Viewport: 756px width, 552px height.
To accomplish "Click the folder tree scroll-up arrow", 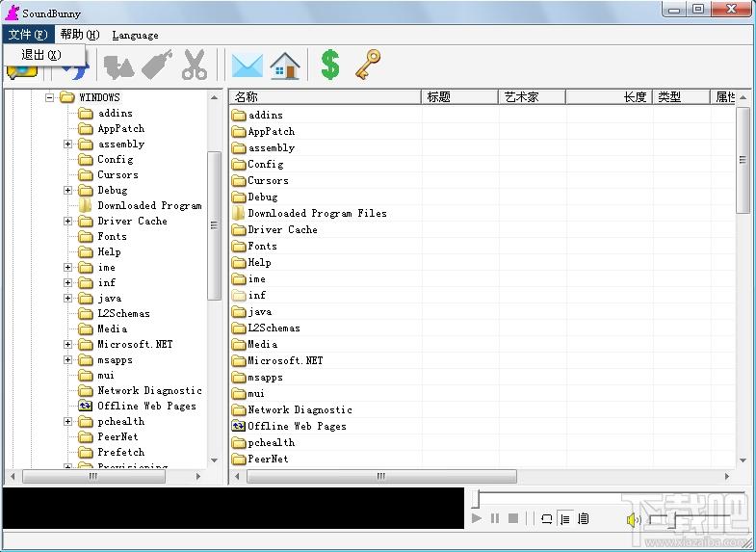I will coord(214,97).
